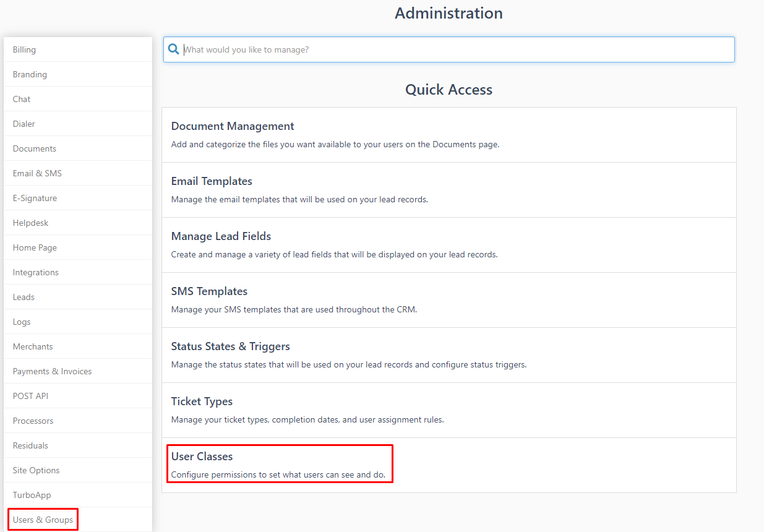Go to Residuals in the sidebar
764x532 pixels.
(78, 445)
